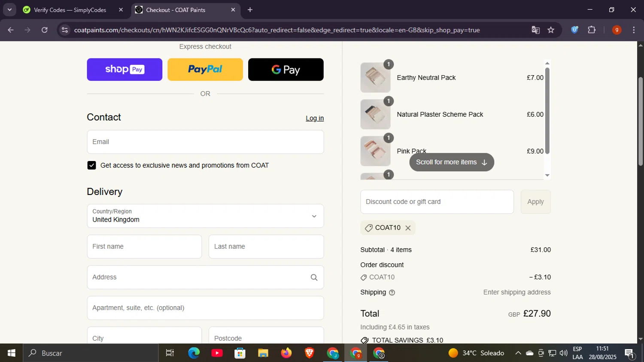644x362 pixels.
Task: Open the YouTube taskbar icon
Action: coord(217,353)
